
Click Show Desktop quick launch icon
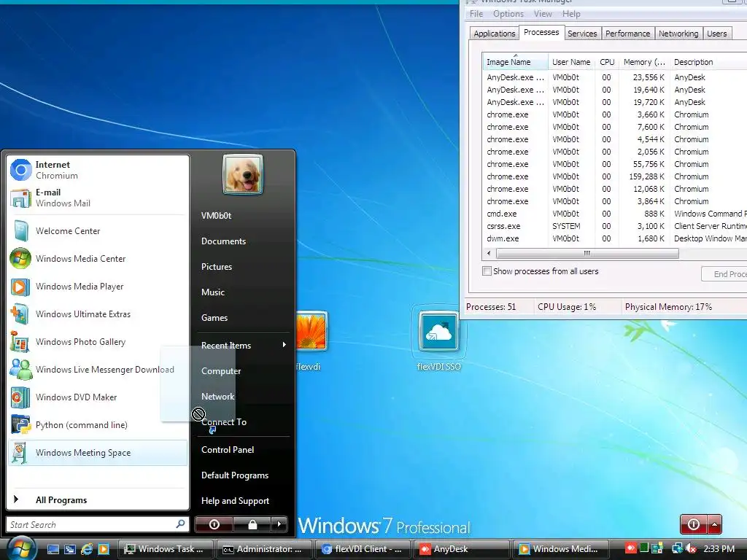(53, 549)
